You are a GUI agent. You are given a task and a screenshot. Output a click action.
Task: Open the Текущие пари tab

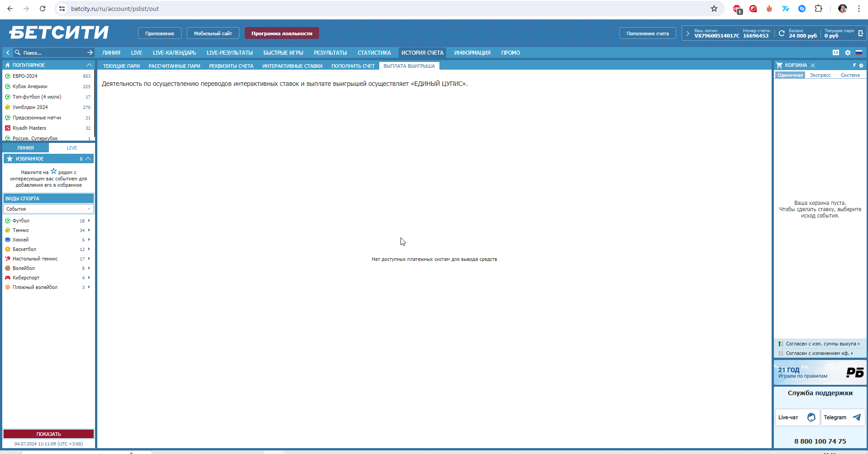[x=121, y=66]
